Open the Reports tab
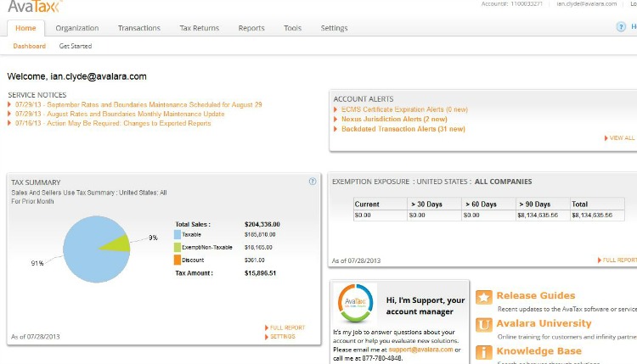Image resolution: width=637 pixels, height=364 pixels. (251, 28)
